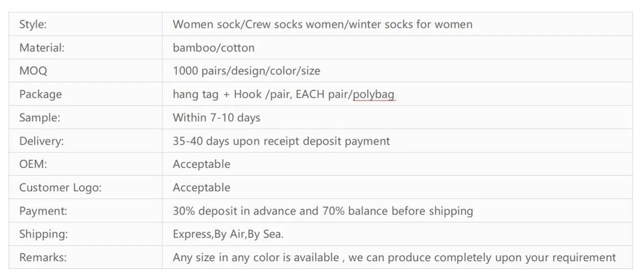
Task: Click the 'Customer Logo:' label cell
Action: tap(85, 187)
